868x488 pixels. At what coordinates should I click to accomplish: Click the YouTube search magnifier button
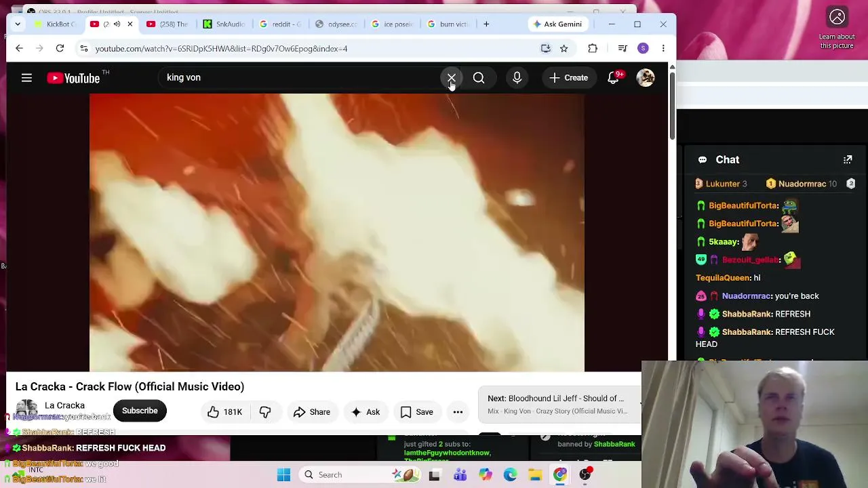(479, 78)
